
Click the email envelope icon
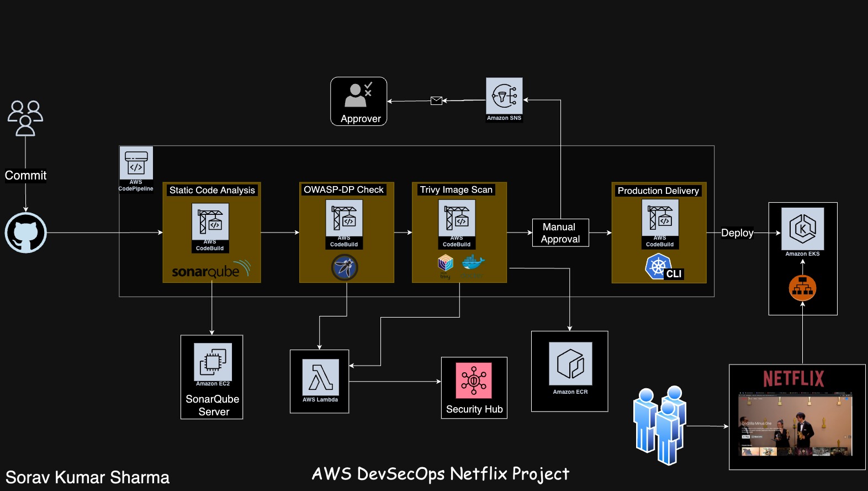click(436, 101)
